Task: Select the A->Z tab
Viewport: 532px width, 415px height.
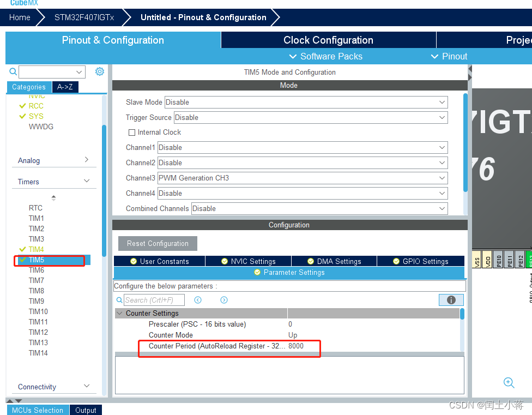Action: [x=65, y=87]
